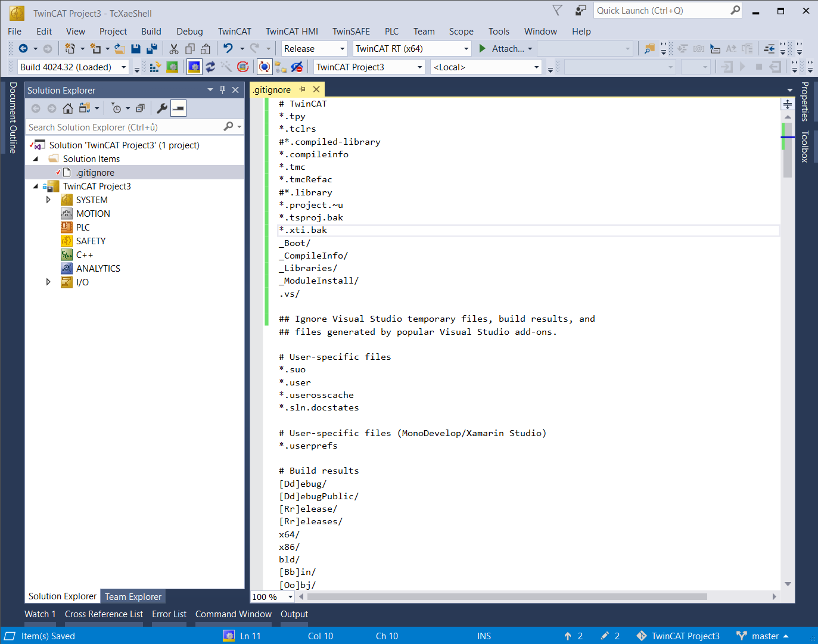The image size is (818, 644).
Task: Open the <Local> target system dropdown
Action: [536, 67]
